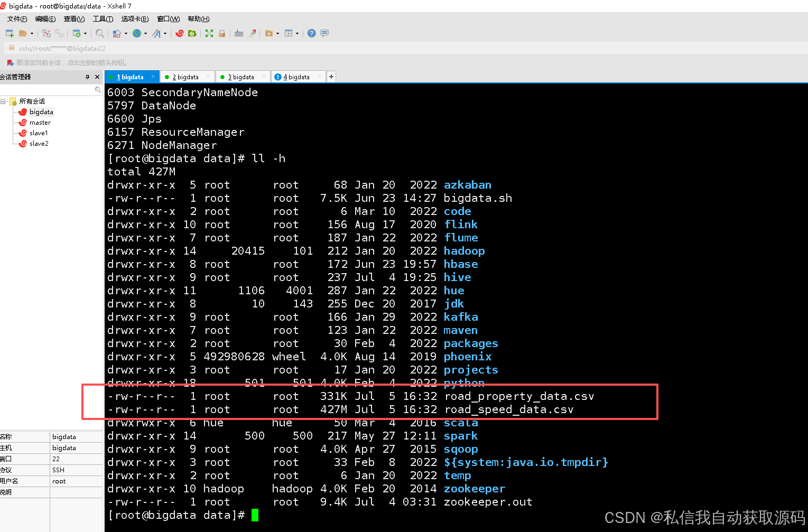This screenshot has width=808, height=532.
Task: Click the folder-plus Transfer toolbar icon
Action: point(269,33)
